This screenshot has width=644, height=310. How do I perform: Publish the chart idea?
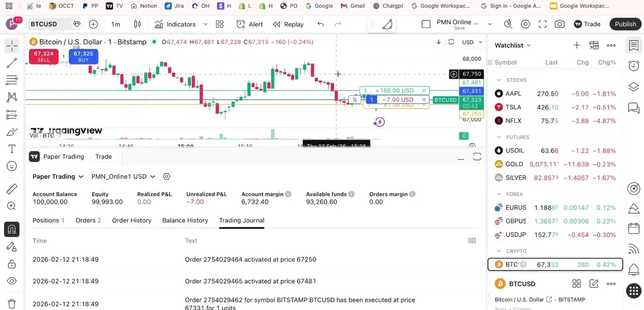coord(625,24)
